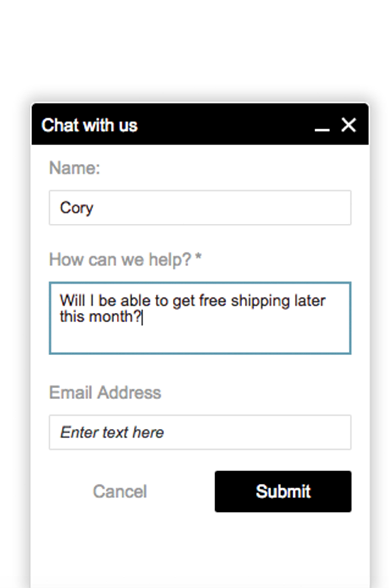Select the Name: field label

pos(74,168)
